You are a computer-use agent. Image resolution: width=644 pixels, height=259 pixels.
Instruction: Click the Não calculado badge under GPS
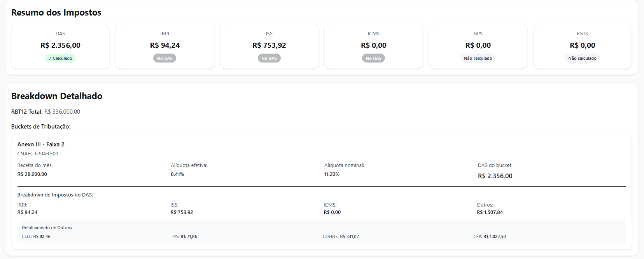pyautogui.click(x=478, y=58)
